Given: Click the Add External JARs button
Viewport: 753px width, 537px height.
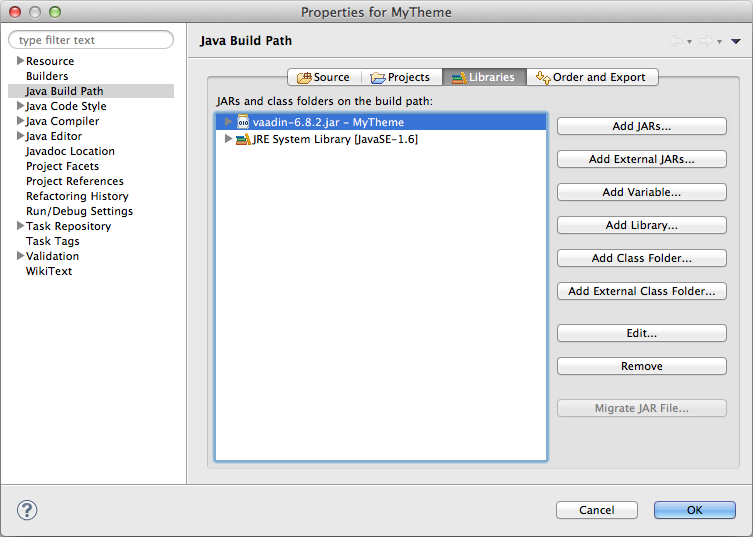Looking at the screenshot, I should pyautogui.click(x=641, y=159).
